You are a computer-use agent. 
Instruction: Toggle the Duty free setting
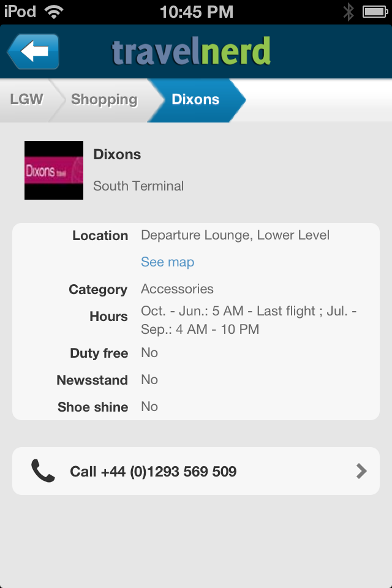(149, 353)
